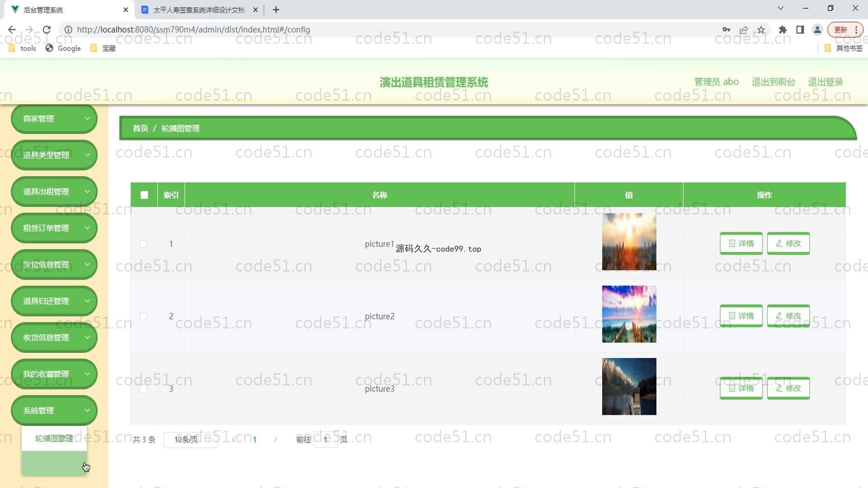Toggle the browser side panel icon

[x=800, y=29]
